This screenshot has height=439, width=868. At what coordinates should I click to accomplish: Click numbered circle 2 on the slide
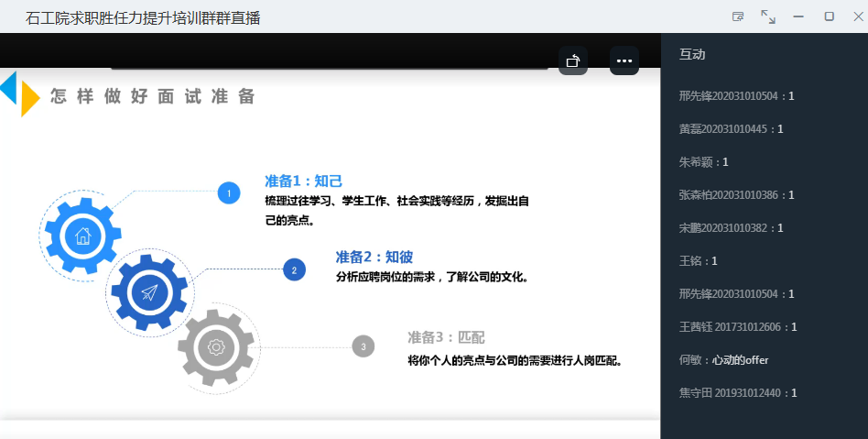click(x=294, y=269)
